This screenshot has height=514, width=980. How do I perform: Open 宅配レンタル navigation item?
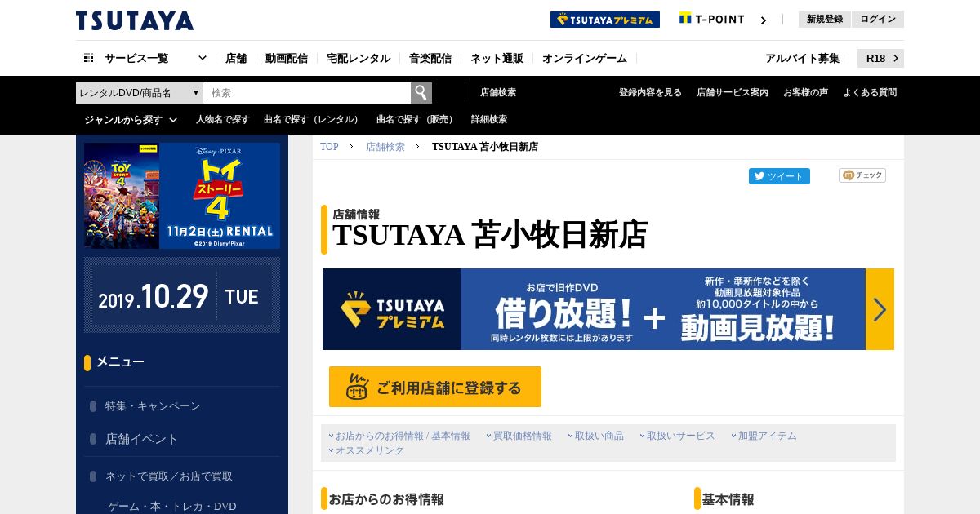(359, 58)
